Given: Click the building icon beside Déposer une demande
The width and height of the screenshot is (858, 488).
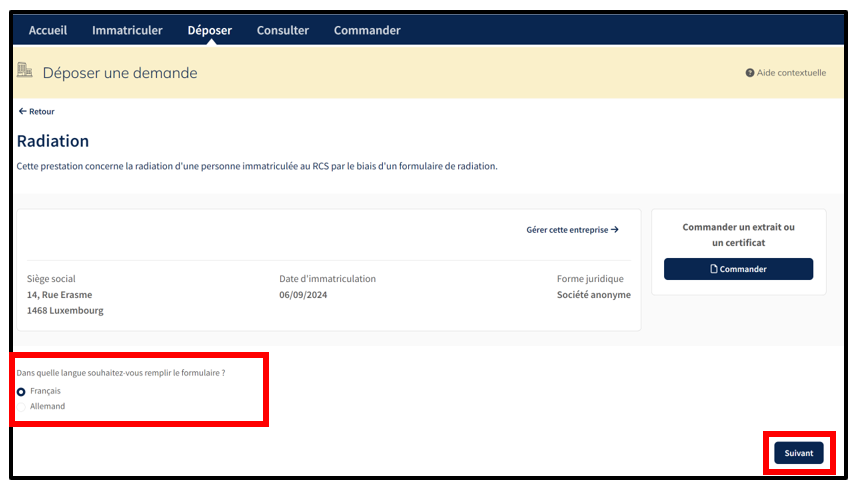Looking at the screenshot, I should (25, 71).
